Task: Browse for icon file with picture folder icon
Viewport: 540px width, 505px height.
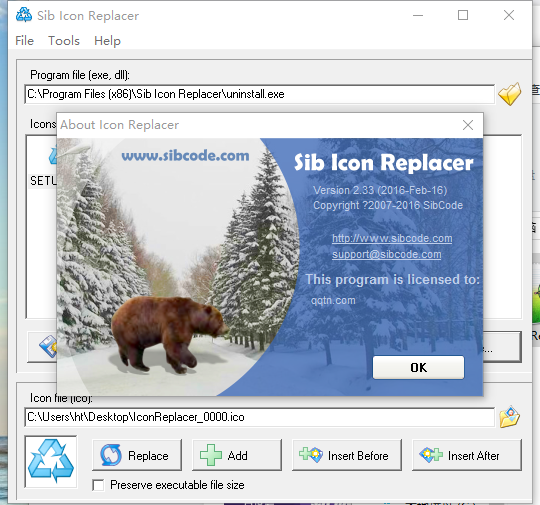Action: click(x=509, y=417)
